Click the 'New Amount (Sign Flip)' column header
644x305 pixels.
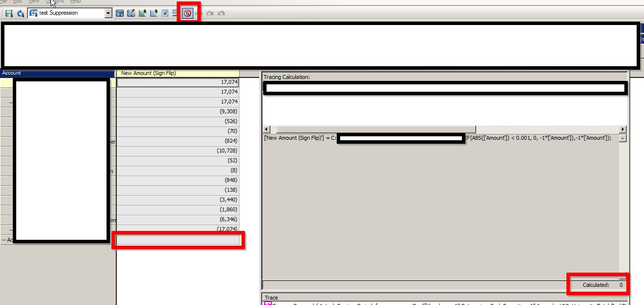point(178,73)
